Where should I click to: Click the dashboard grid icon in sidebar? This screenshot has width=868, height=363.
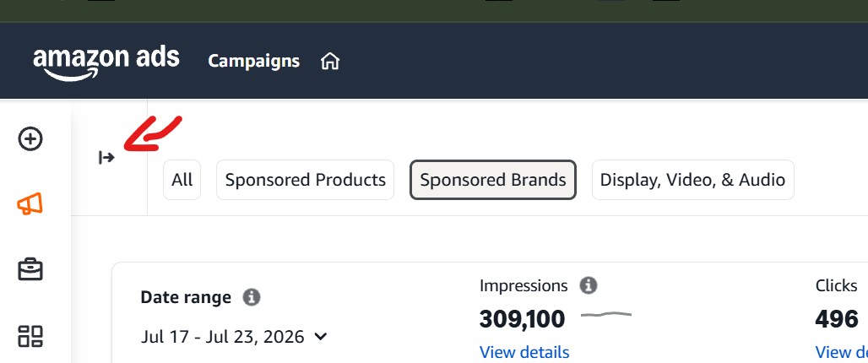click(x=30, y=336)
